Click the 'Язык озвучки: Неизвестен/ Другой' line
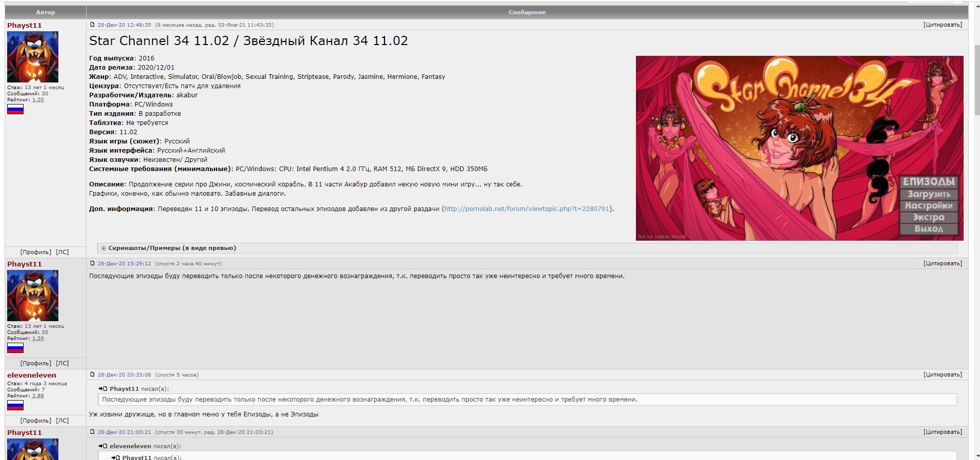 [x=148, y=160]
